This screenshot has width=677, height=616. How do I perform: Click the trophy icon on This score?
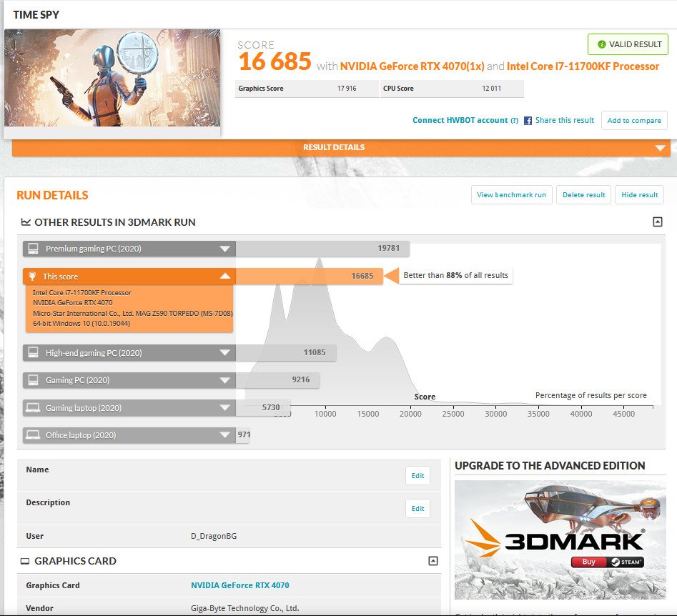coord(32,277)
